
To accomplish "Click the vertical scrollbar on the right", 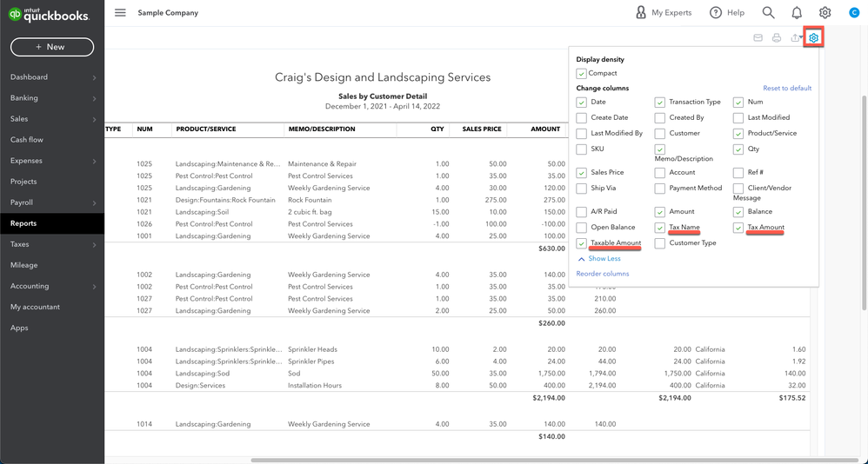I will [865, 202].
